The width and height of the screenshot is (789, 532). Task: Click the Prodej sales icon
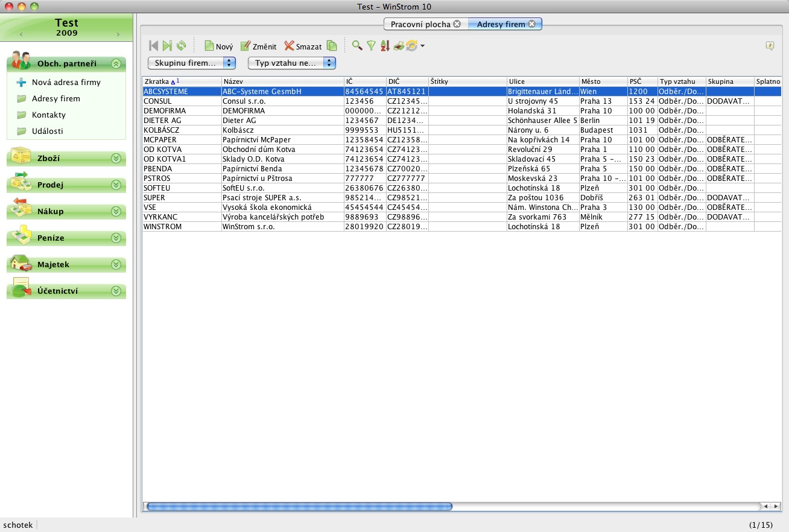pyautogui.click(x=21, y=183)
